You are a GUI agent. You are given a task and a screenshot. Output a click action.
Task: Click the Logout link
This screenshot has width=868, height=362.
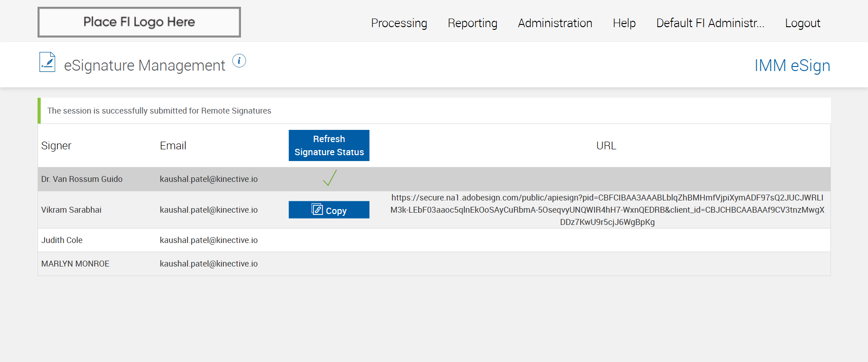click(802, 23)
